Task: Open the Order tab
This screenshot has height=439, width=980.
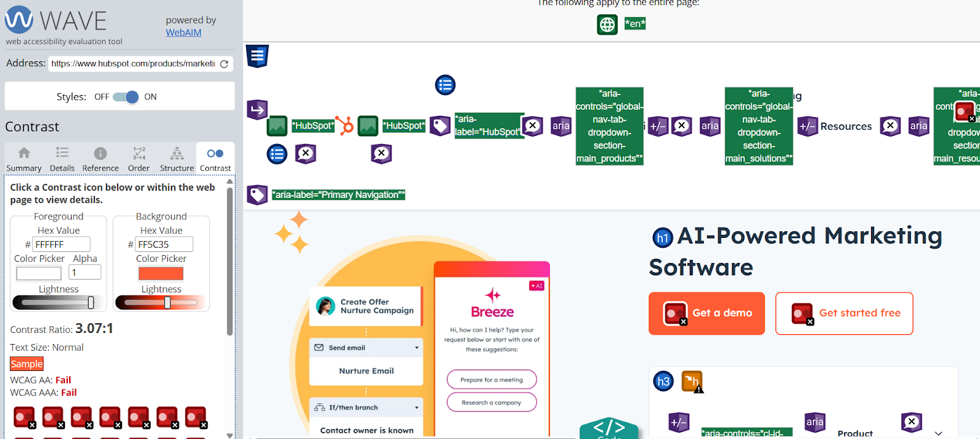Action: [x=139, y=159]
